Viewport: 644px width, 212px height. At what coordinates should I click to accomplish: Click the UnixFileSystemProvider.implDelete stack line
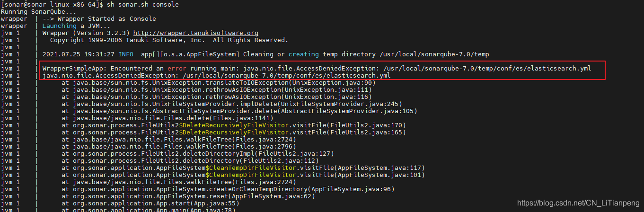pyautogui.click(x=232, y=104)
